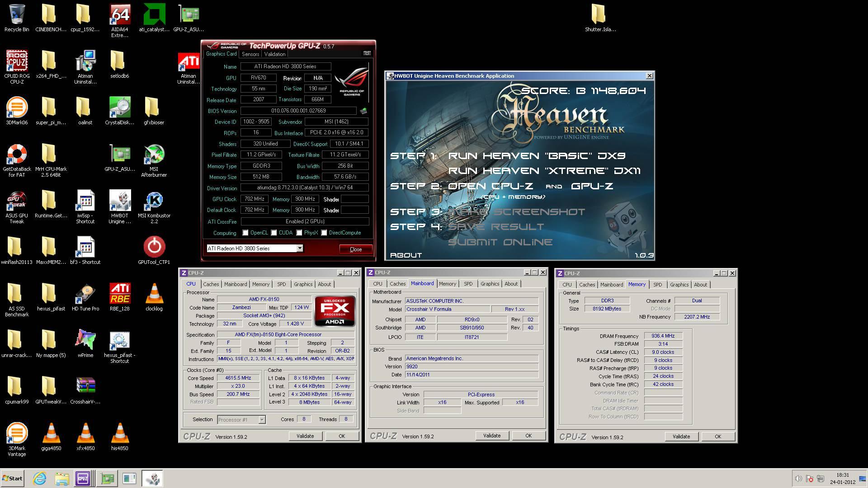Click GPU-Z screenshot camera icon
The width and height of the screenshot is (868, 488).
(x=367, y=53)
